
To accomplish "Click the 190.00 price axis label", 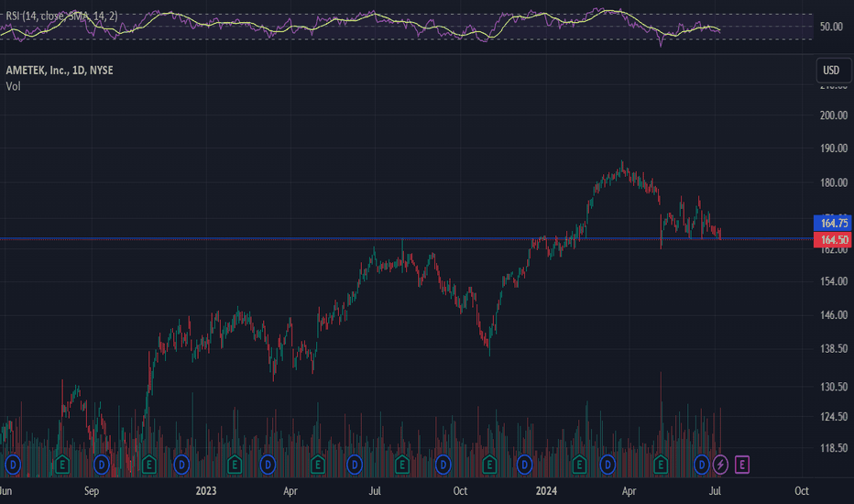I will (833, 148).
